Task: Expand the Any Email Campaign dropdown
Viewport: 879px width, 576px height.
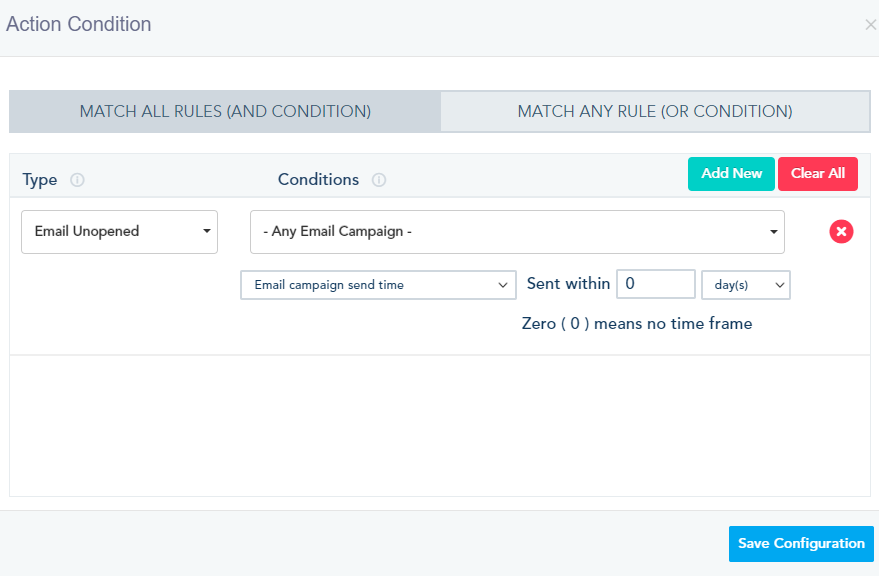Action: [517, 232]
